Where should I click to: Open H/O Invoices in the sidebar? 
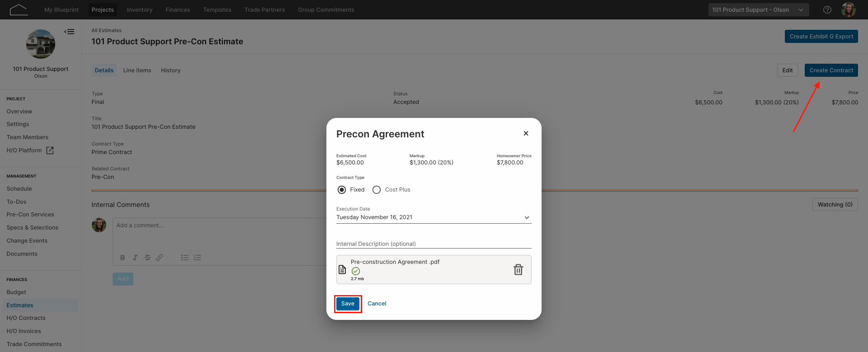pos(24,331)
